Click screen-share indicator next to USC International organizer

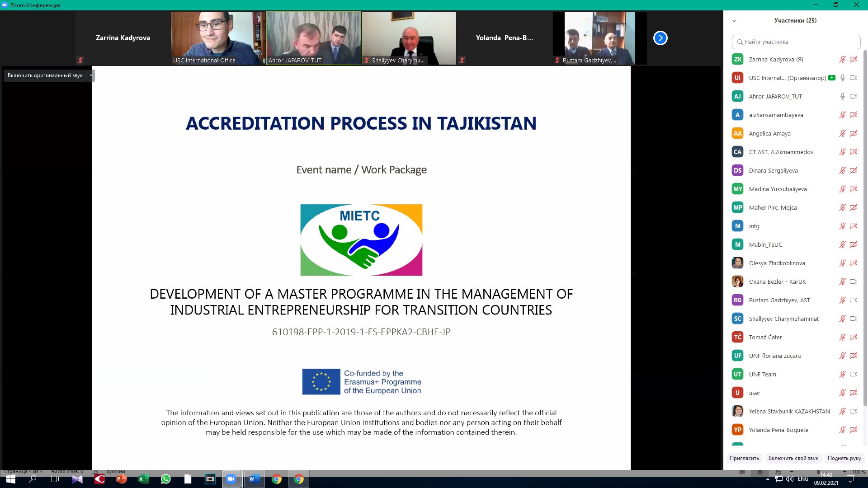831,78
